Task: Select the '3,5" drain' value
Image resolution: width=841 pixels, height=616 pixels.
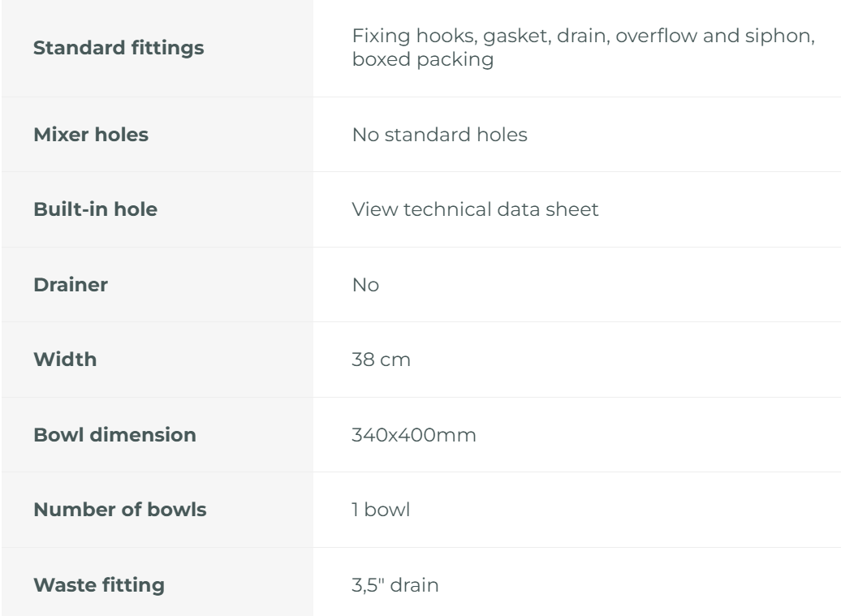Action: [x=395, y=585]
